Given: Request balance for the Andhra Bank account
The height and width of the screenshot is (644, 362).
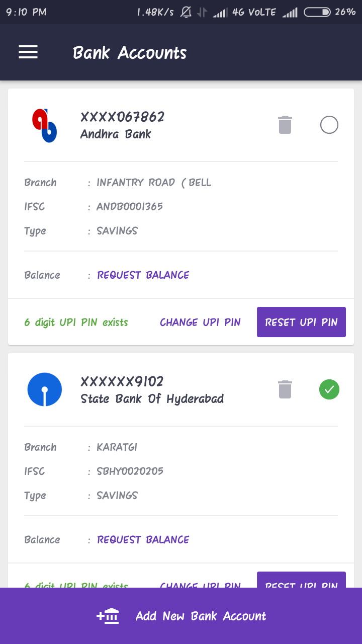Looking at the screenshot, I should pyautogui.click(x=143, y=275).
